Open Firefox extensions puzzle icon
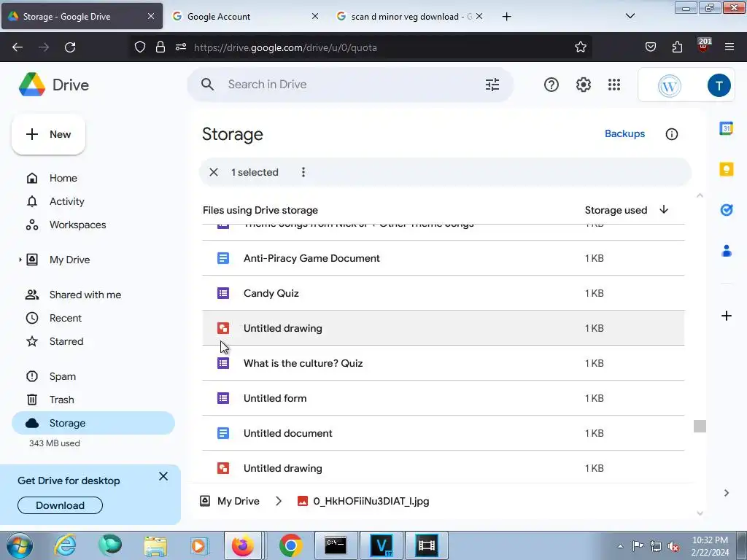 677,47
